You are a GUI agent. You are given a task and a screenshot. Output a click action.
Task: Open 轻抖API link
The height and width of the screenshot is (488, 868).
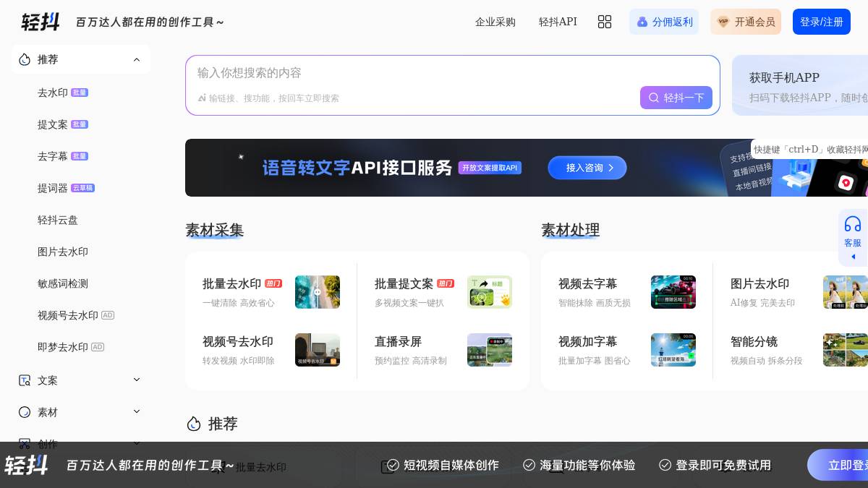558,22
